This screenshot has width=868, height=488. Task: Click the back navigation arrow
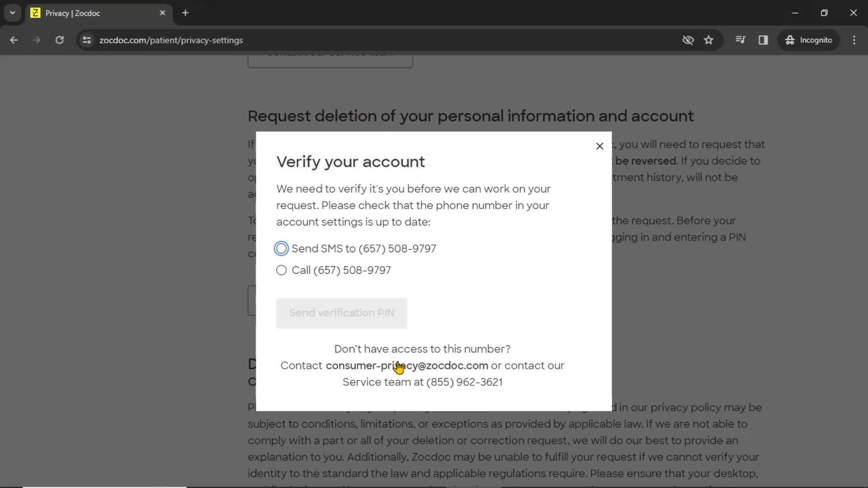[14, 40]
